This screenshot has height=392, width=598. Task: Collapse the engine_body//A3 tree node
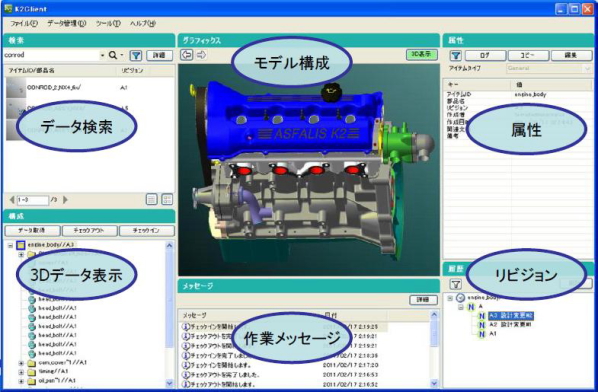[10, 245]
